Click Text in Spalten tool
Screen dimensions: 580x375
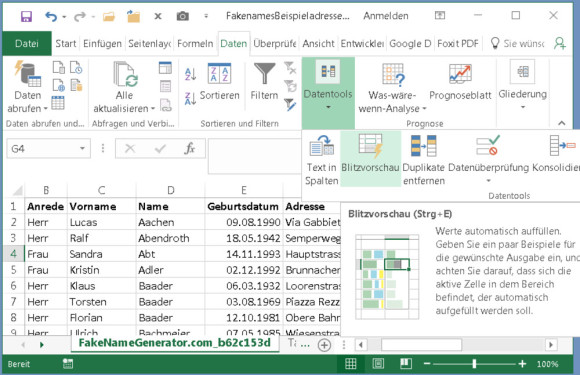[321, 160]
